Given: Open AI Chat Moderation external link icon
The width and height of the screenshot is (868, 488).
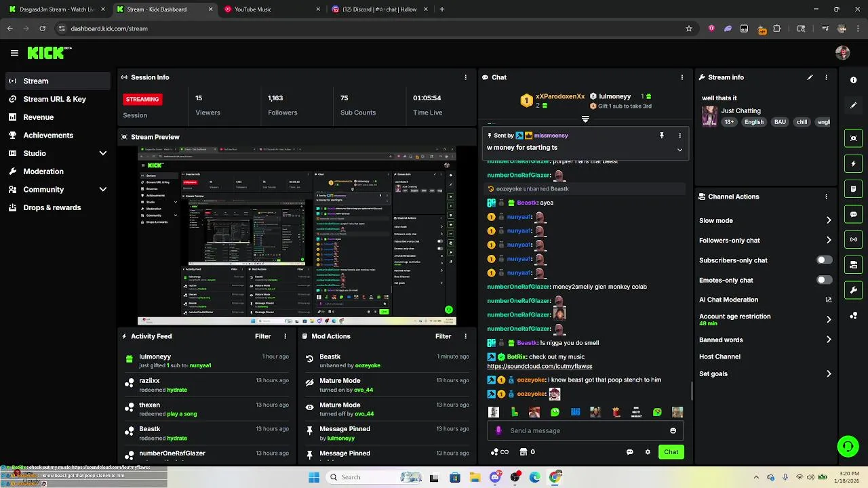Looking at the screenshot, I should pyautogui.click(x=829, y=300).
